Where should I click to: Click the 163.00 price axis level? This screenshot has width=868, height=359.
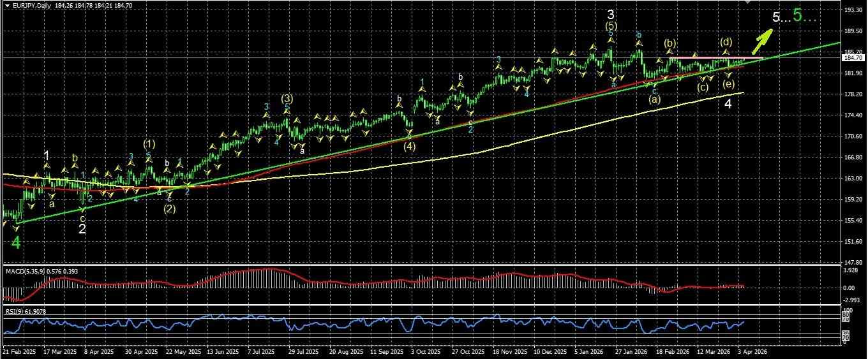point(854,179)
